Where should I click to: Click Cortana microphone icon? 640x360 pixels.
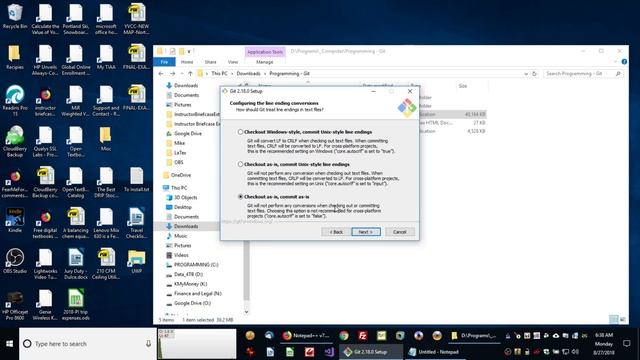(148, 344)
